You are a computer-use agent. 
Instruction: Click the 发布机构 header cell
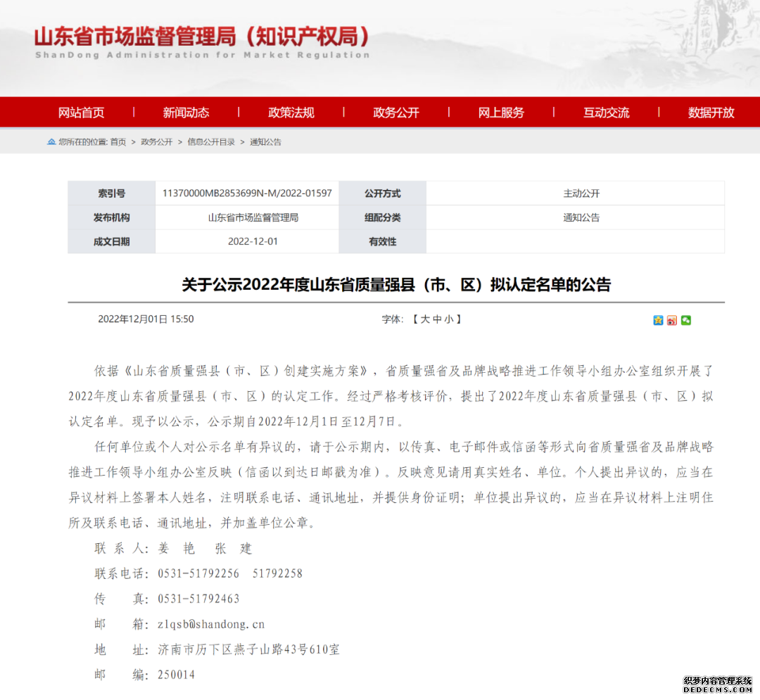(111, 217)
